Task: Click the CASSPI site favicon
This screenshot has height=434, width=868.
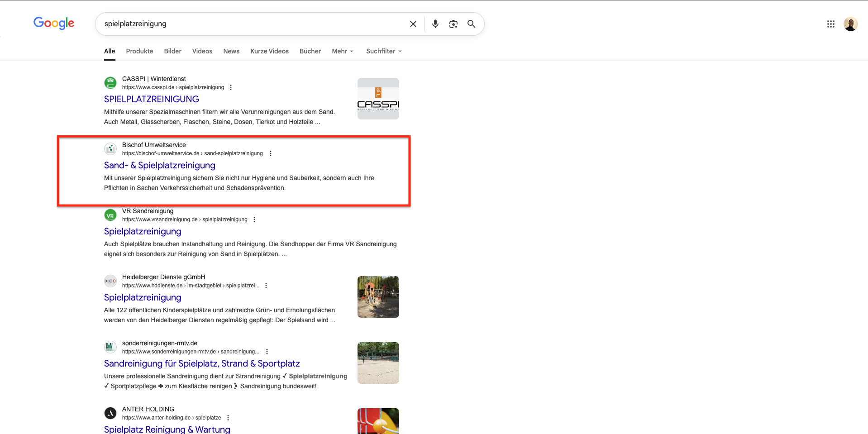Action: point(110,83)
